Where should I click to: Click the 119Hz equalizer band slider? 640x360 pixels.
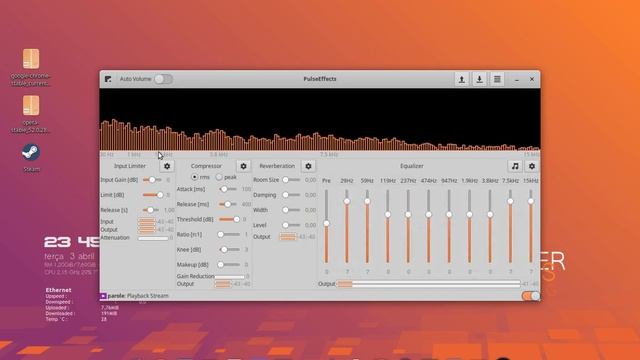click(x=388, y=227)
